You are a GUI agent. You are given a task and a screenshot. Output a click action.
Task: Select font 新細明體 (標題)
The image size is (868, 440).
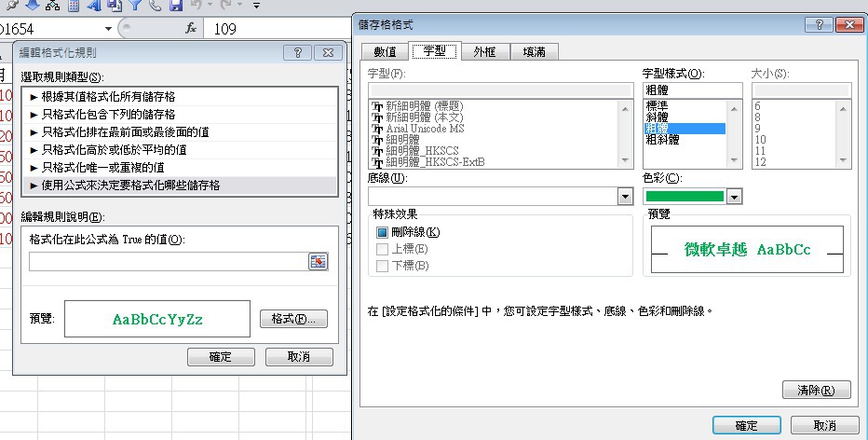pos(425,106)
